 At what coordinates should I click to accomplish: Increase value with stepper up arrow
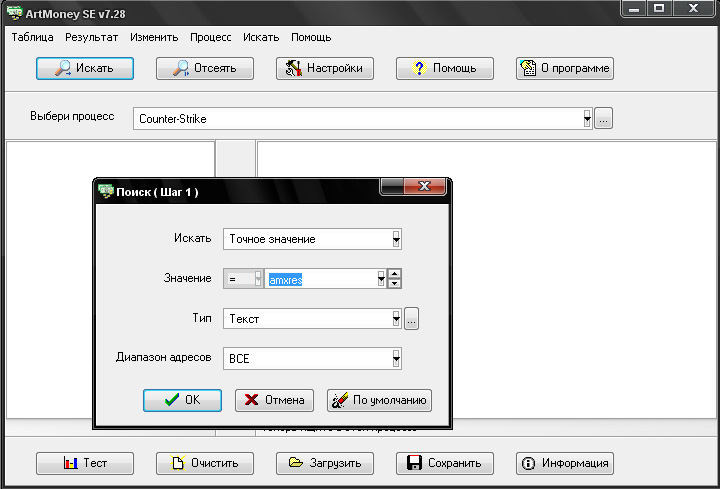coord(394,274)
